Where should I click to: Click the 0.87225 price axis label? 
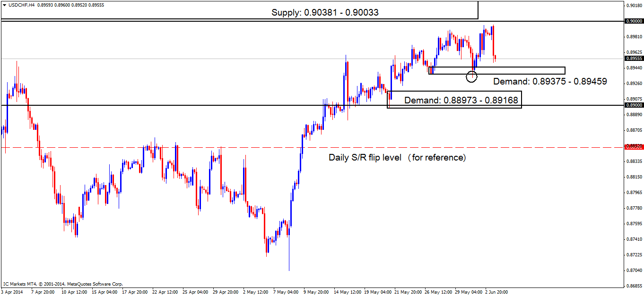click(635, 254)
